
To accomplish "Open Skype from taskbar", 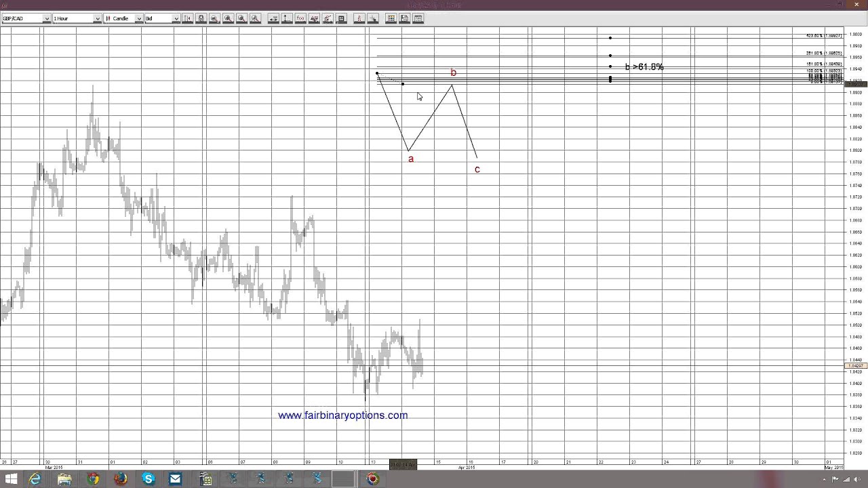I will point(149,479).
